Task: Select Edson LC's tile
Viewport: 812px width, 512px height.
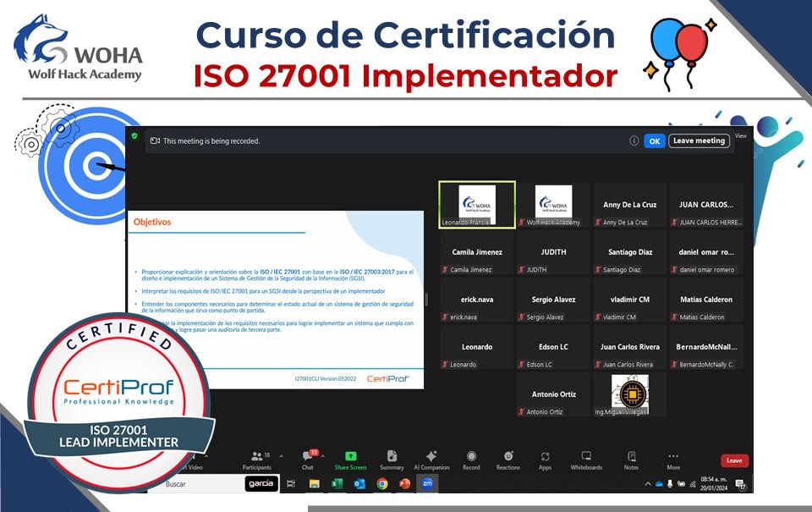Action: 553,348
